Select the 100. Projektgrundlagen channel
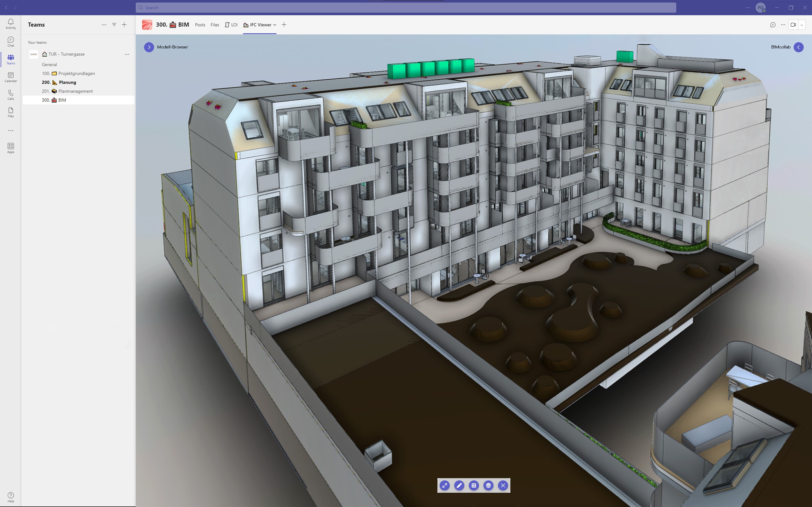 coord(76,74)
